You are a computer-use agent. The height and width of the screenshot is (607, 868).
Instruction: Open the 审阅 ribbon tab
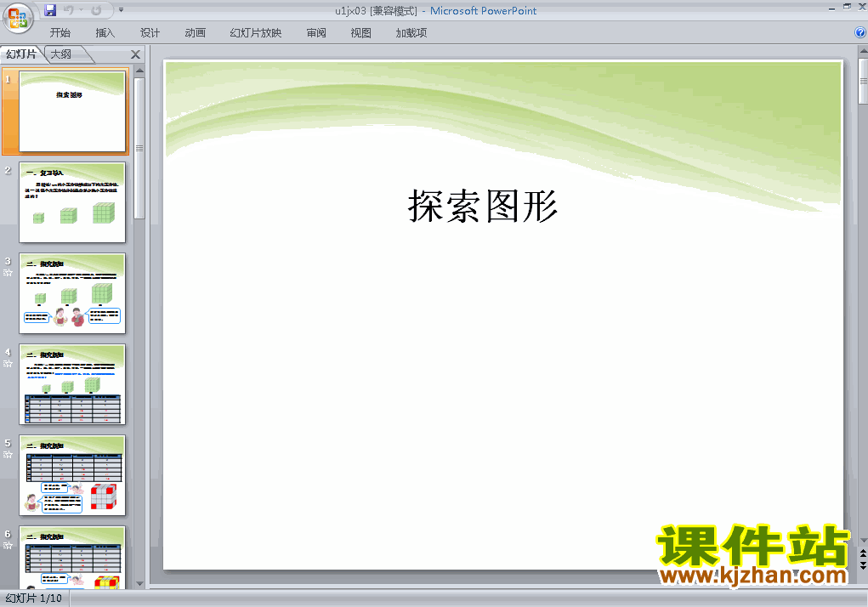coord(316,32)
